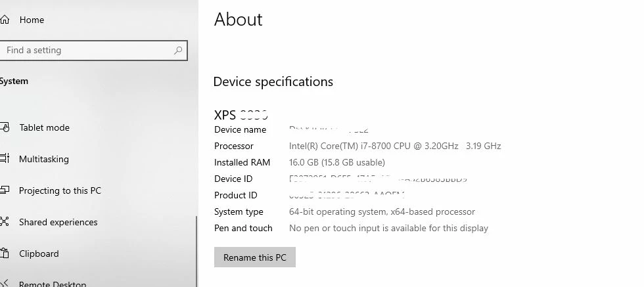The height and width of the screenshot is (287, 644).
Task: Click the sidebar vertical scrollbar
Action: point(196,252)
